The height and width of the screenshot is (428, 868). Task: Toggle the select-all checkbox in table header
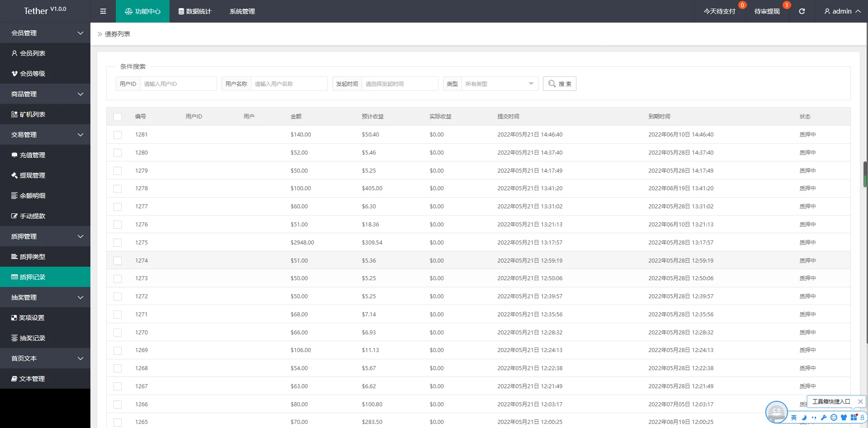(118, 117)
